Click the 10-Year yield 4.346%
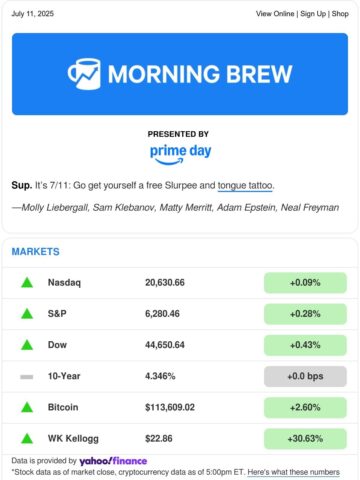Screen dimensions: 360x480 click(x=160, y=376)
